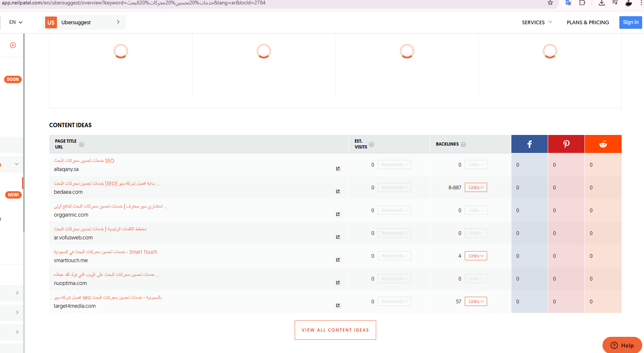The height and width of the screenshot is (353, 644).
Task: Expand Links dropdown for bedaea.com
Action: pyautogui.click(x=476, y=188)
